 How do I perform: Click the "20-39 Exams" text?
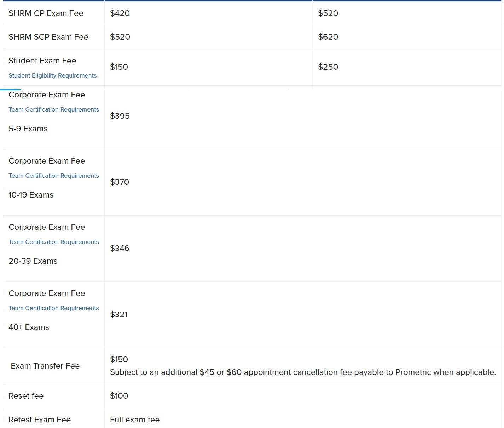pos(33,261)
